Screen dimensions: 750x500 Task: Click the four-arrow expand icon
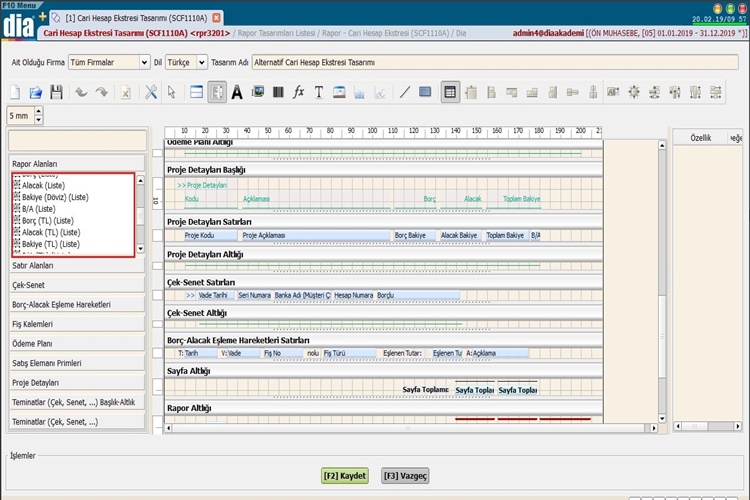pos(634,92)
